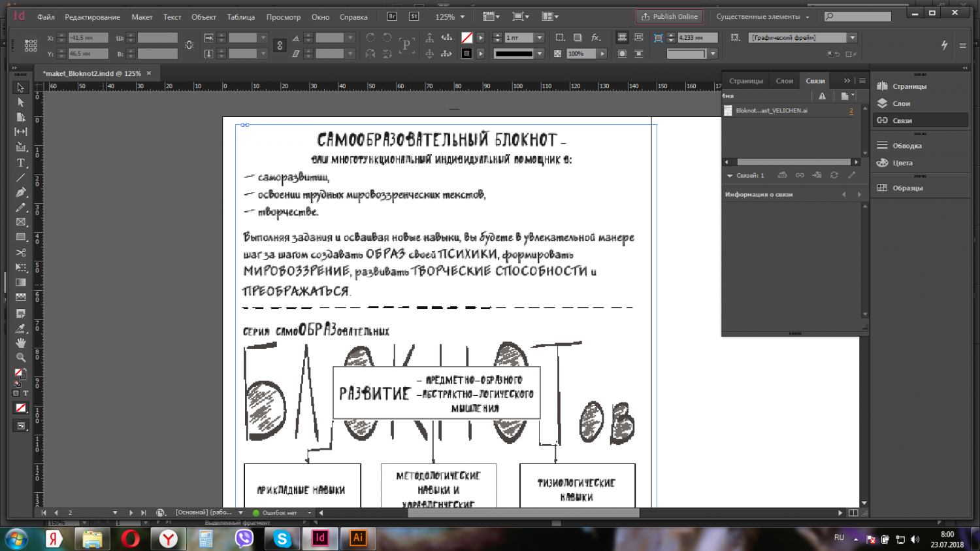This screenshot has width=980, height=551.
Task: Choose the Zoom magnifier tool
Action: click(x=21, y=358)
